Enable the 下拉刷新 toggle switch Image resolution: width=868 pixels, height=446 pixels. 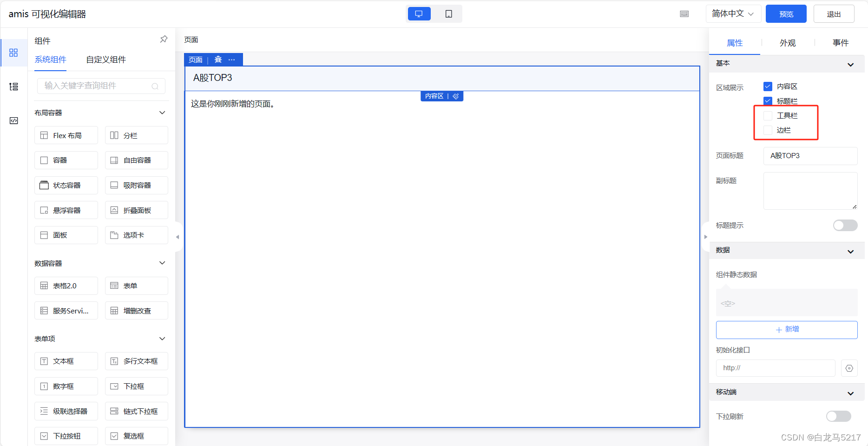[x=838, y=416]
